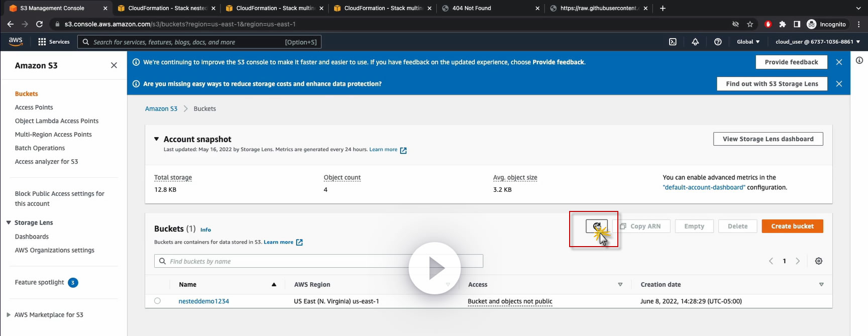The image size is (868, 336).
Task: Open the AWS support help icon
Action: [x=718, y=42]
